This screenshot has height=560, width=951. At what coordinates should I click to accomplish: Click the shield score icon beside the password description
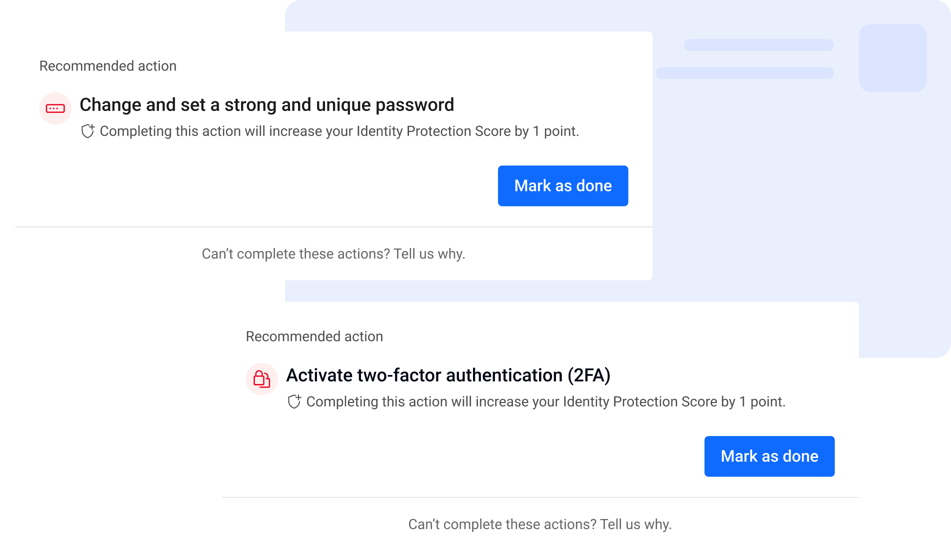pyautogui.click(x=88, y=131)
